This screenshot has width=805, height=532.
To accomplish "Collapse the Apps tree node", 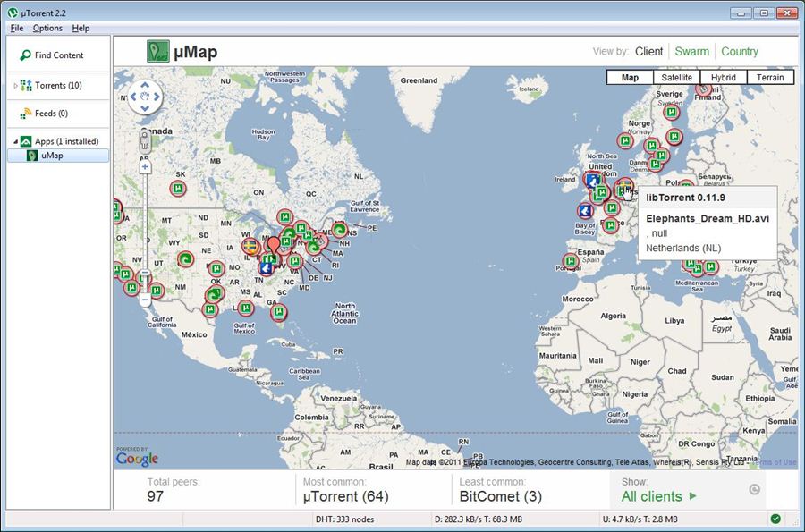I will pos(15,141).
